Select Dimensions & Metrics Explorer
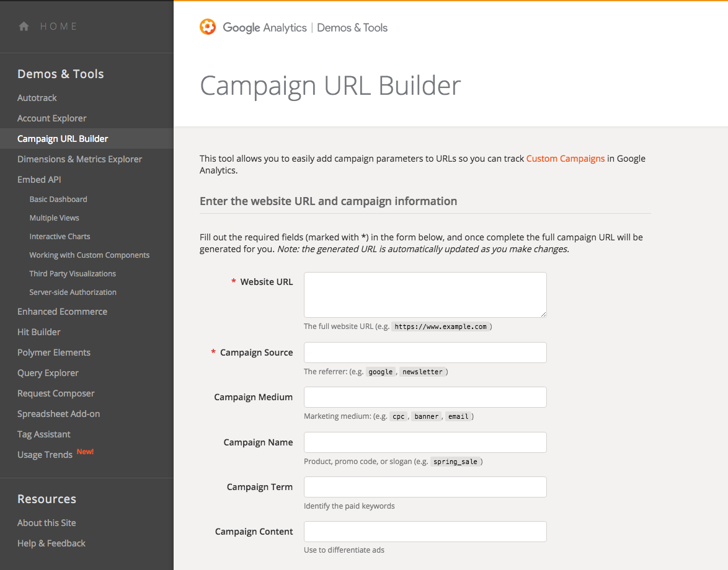The width and height of the screenshot is (728, 570). [79, 159]
